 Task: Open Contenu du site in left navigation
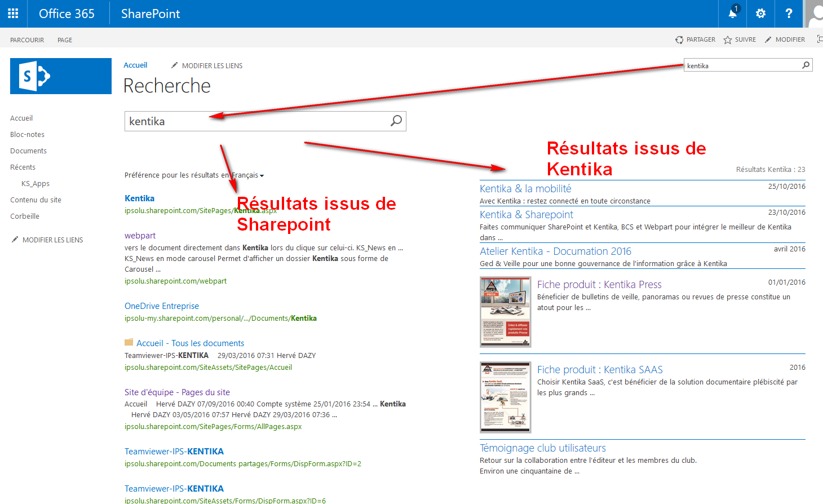36,200
